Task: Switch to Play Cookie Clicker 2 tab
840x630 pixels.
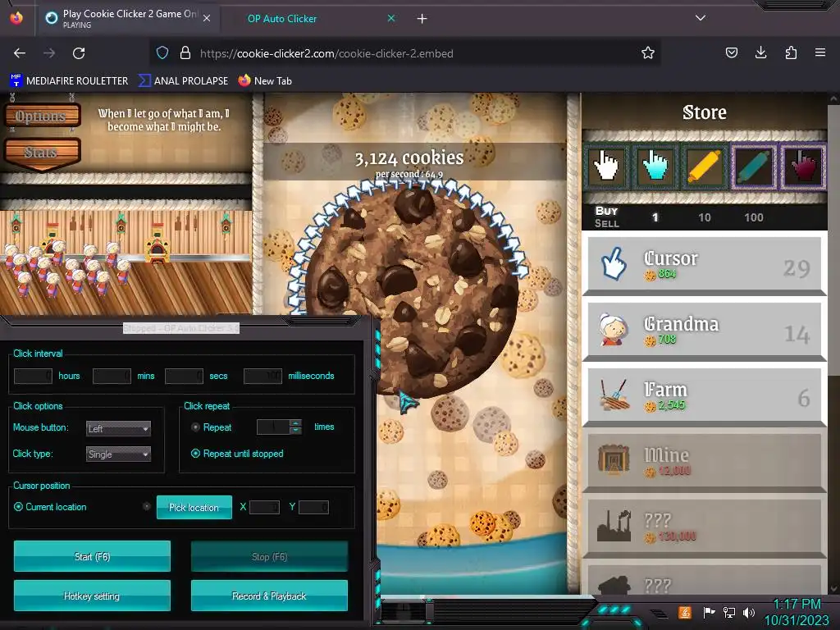Action: pyautogui.click(x=129, y=18)
